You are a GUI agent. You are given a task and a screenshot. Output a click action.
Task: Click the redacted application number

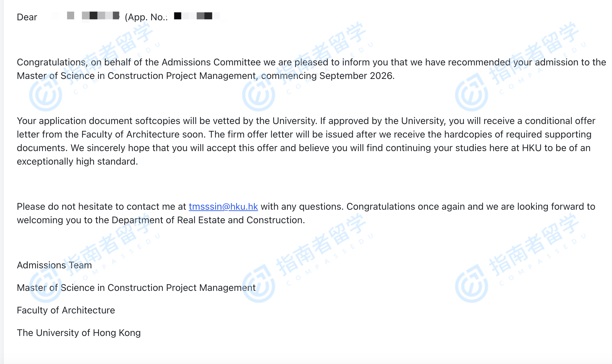197,16
